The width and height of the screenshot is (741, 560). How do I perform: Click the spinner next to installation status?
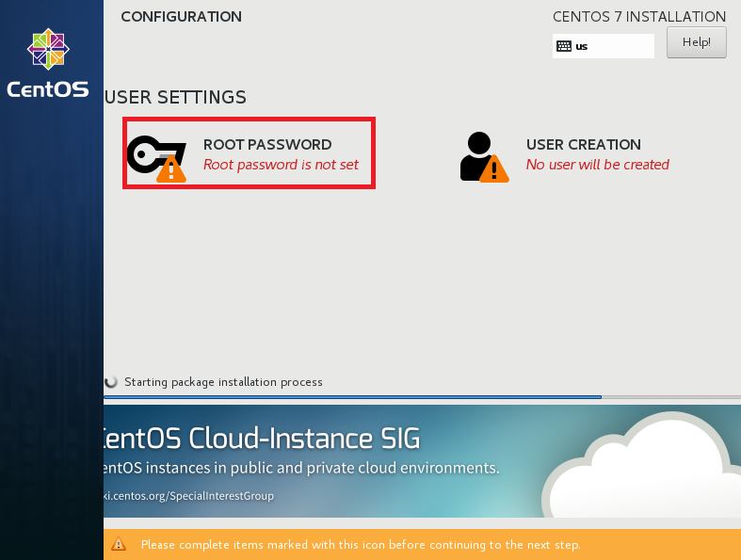111,382
